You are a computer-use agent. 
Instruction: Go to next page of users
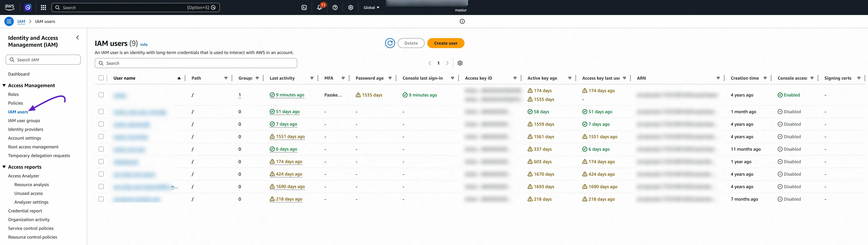coord(447,63)
